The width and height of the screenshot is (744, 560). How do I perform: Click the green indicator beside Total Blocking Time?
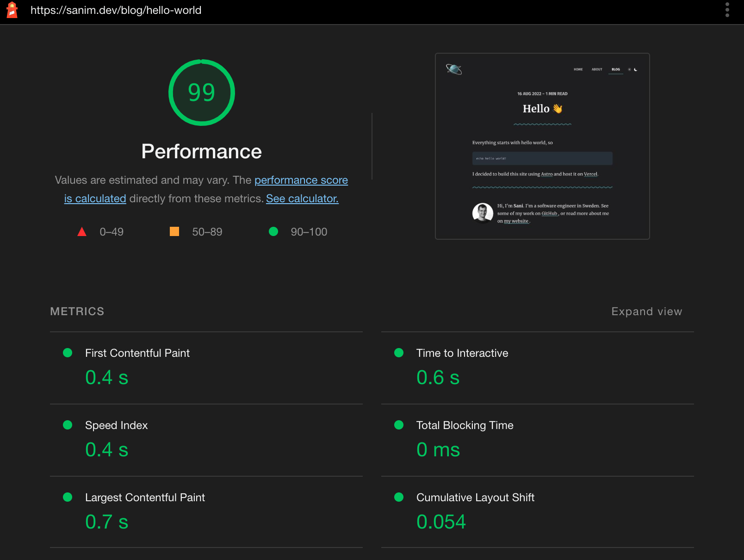click(x=399, y=425)
